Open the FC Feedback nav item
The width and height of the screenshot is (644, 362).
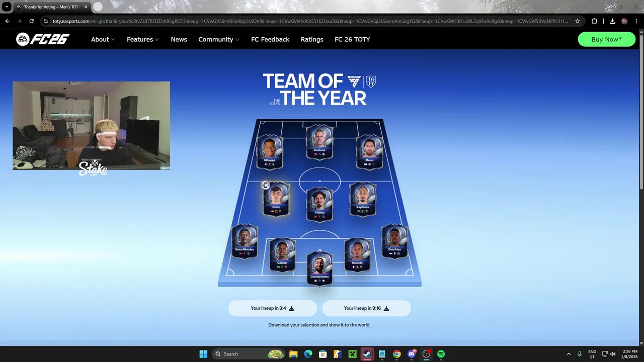coord(270,39)
